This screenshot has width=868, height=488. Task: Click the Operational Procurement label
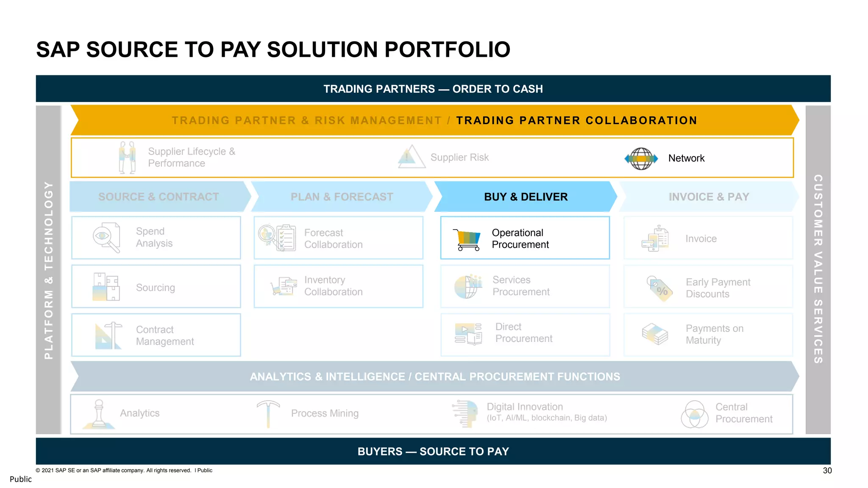pyautogui.click(x=520, y=238)
